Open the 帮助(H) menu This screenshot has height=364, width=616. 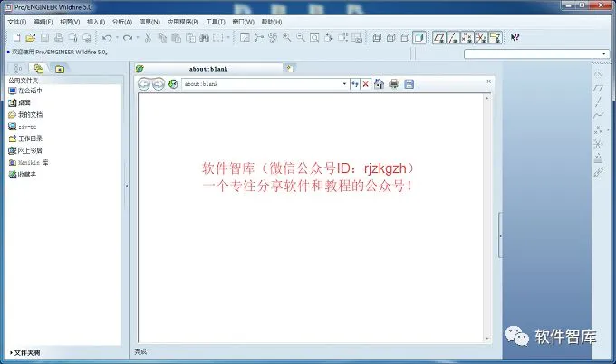pos(272,22)
